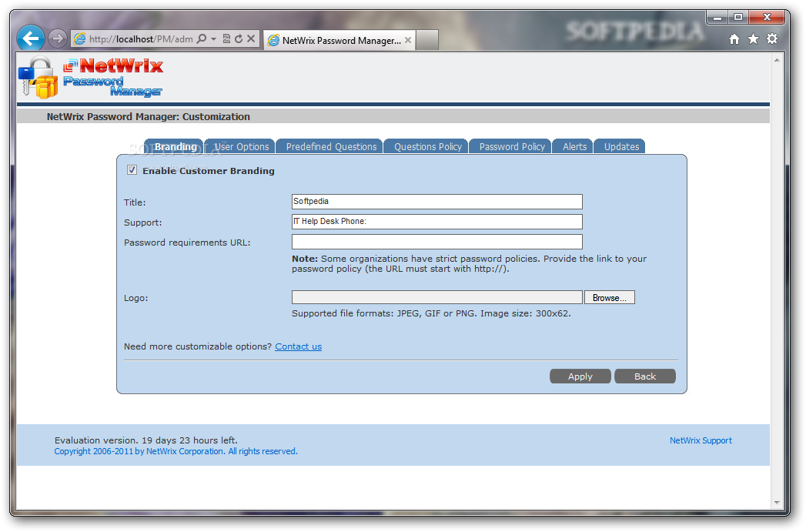Click the browser Home icon

734,39
